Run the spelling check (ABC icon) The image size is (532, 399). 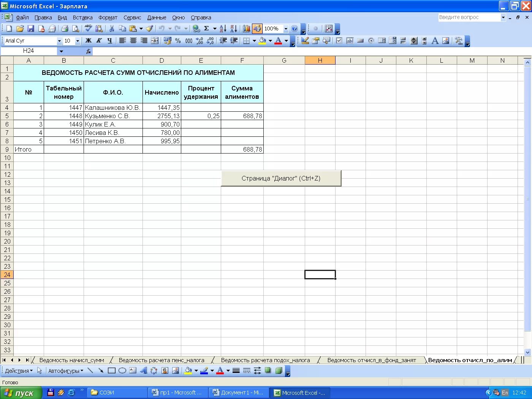coord(89,28)
